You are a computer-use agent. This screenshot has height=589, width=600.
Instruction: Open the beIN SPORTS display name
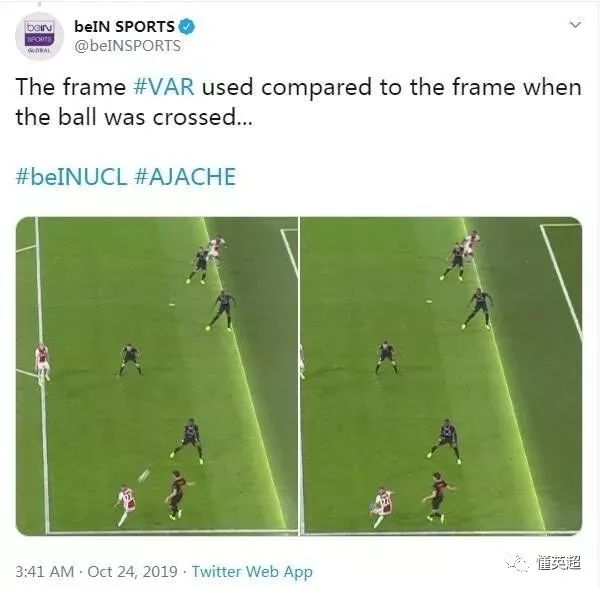(x=124, y=27)
